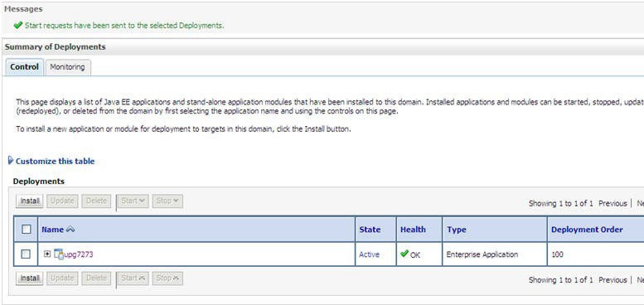The image size is (644, 305).
Task: Sort by the Health column header
Action: 414,230
